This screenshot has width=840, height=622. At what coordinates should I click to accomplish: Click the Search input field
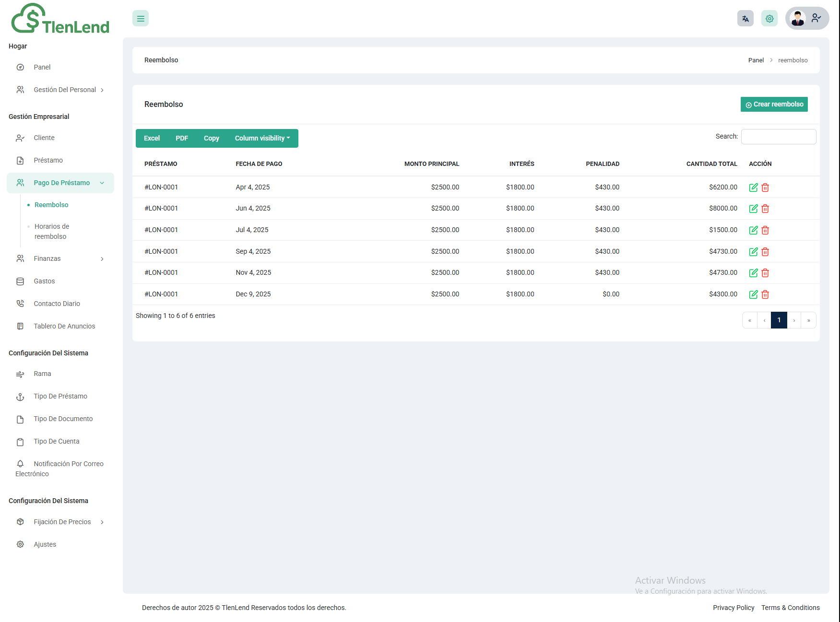pyautogui.click(x=778, y=137)
